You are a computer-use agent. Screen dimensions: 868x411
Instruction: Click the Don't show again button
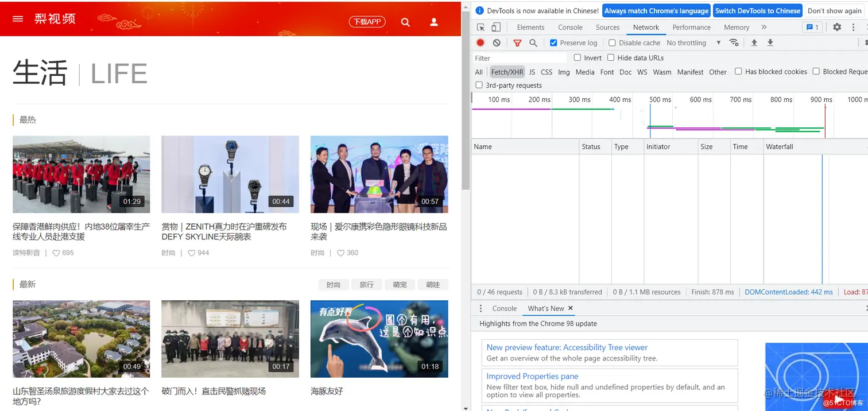click(834, 10)
